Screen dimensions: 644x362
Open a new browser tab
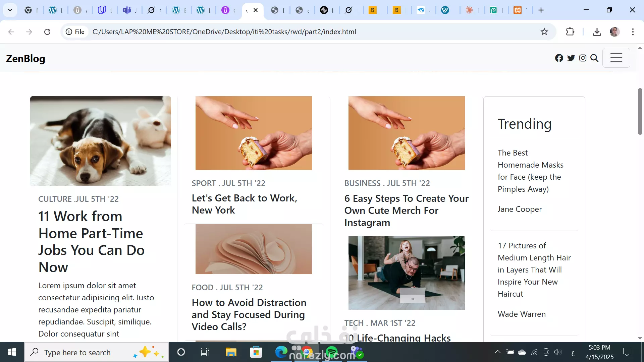click(x=541, y=10)
